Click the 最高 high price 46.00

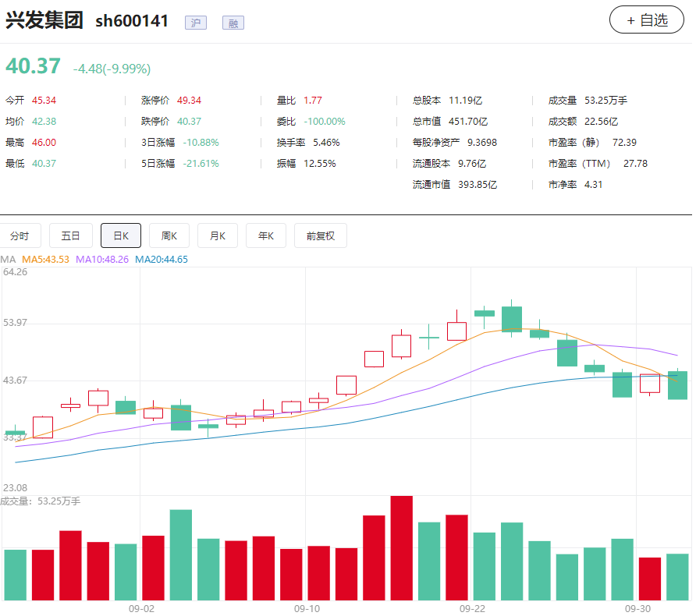pos(44,143)
